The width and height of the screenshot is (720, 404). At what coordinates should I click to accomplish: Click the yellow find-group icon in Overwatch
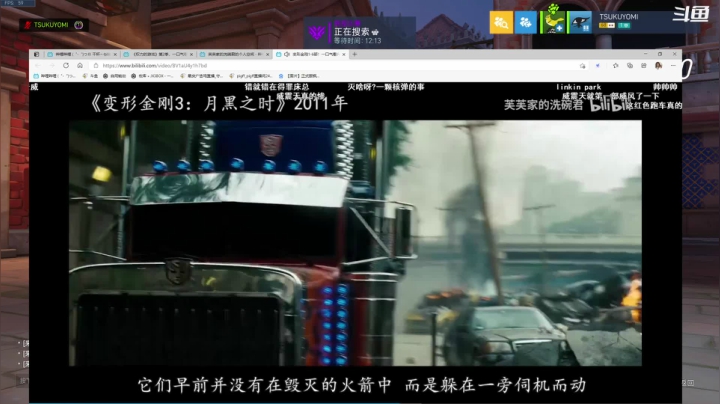tap(501, 22)
